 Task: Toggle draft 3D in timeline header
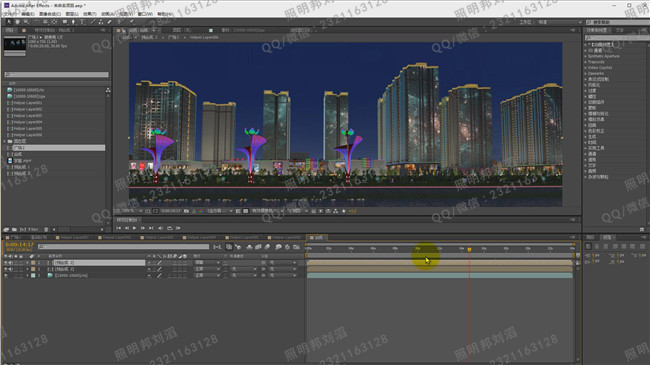coord(238,247)
